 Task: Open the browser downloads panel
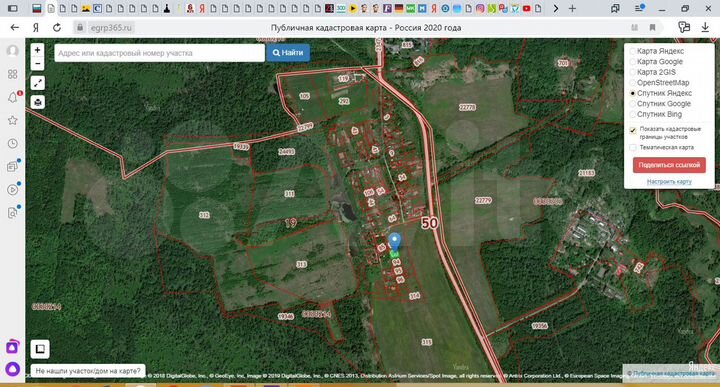[705, 28]
